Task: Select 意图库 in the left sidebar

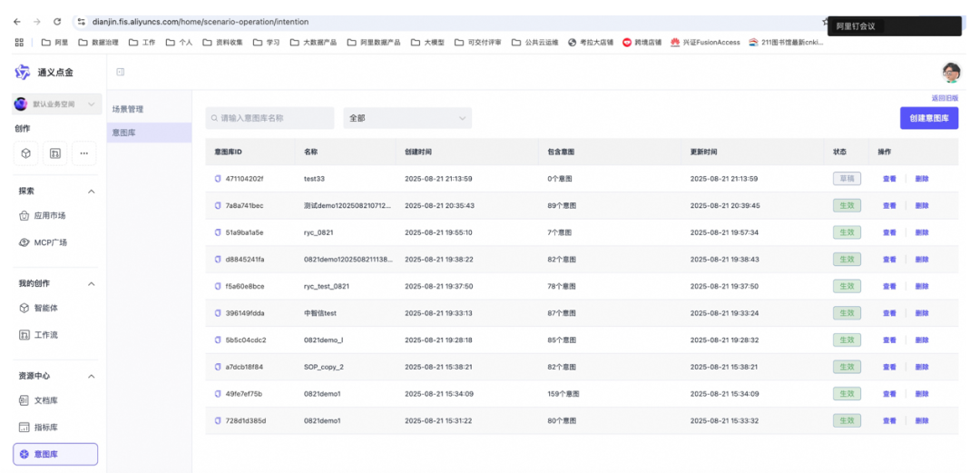Action: pos(55,454)
